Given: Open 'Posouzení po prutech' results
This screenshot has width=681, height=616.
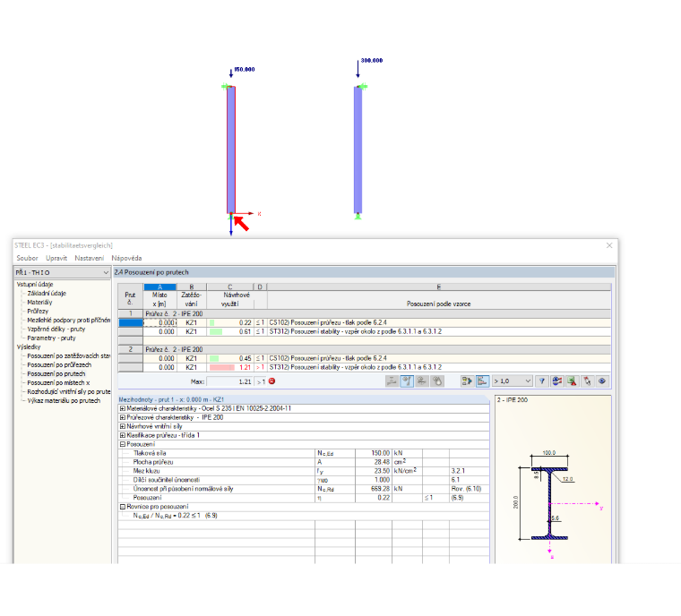Looking at the screenshot, I should 56,373.
